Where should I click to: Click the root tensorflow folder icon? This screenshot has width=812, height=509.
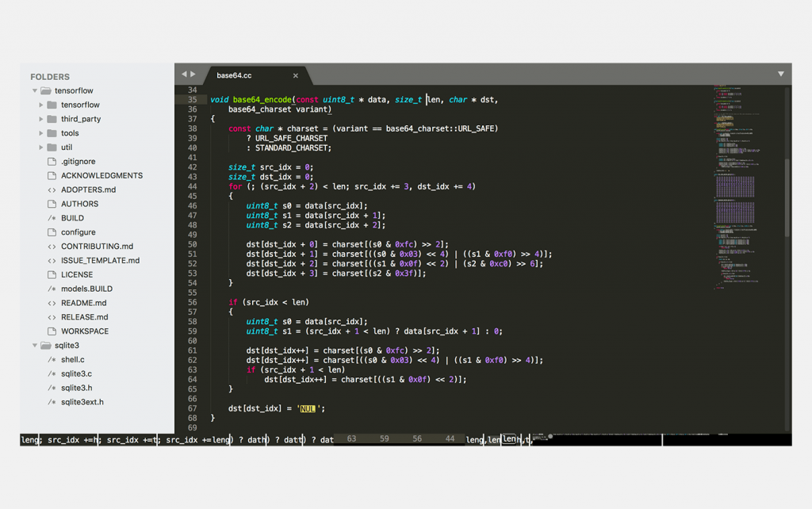coord(46,90)
